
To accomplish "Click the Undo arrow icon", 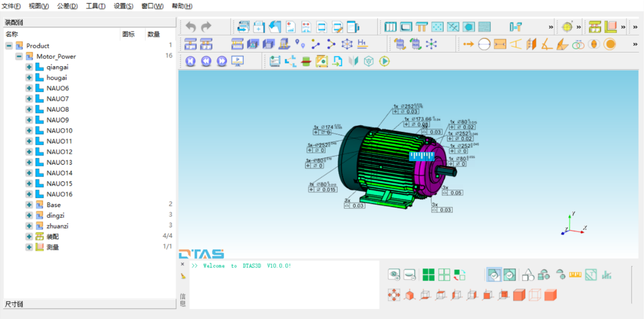I will click(190, 26).
